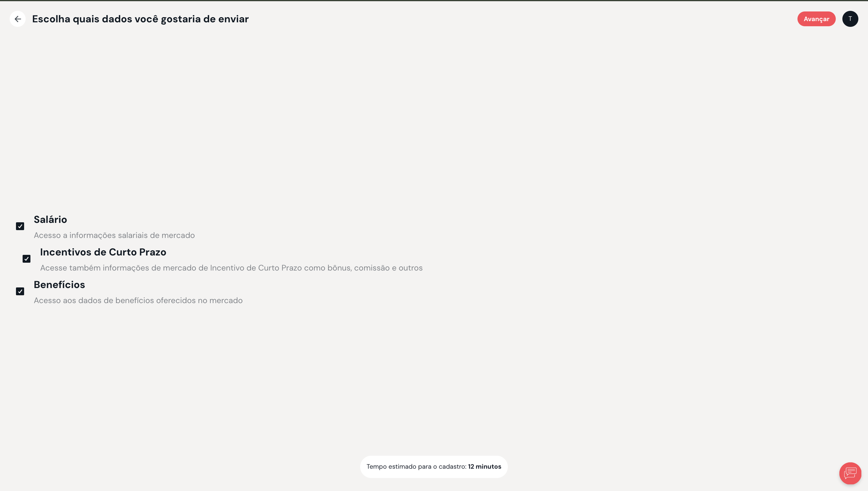Screen dimensions: 868x491
Task: Select the Salário option title
Action: (50, 220)
